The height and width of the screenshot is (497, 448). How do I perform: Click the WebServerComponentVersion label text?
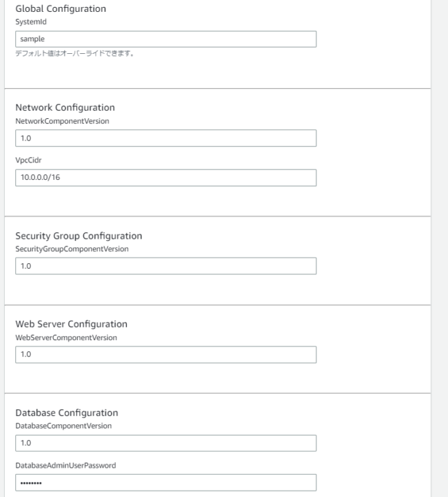point(66,338)
